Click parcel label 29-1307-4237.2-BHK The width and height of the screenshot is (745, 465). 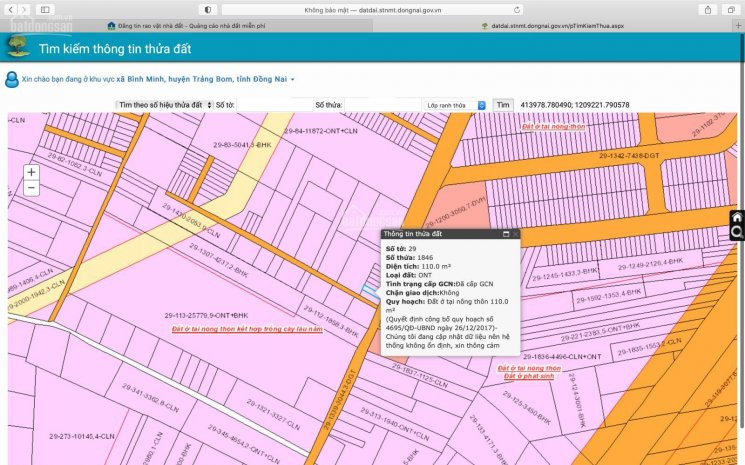tap(219, 260)
